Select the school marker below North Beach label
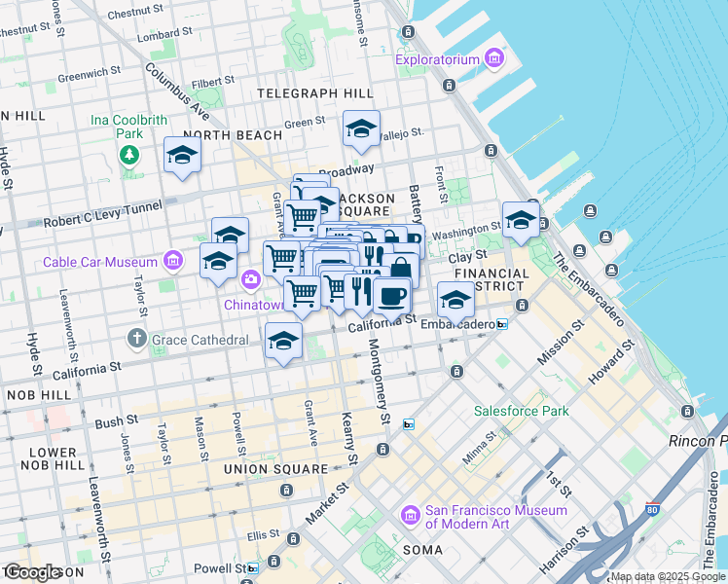This screenshot has height=584, width=728. coord(182,157)
